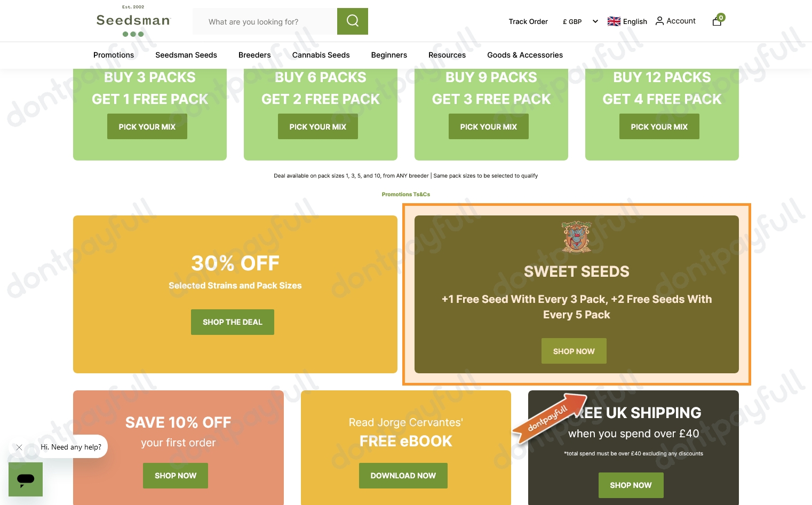Expand the Resources menu

(447, 55)
